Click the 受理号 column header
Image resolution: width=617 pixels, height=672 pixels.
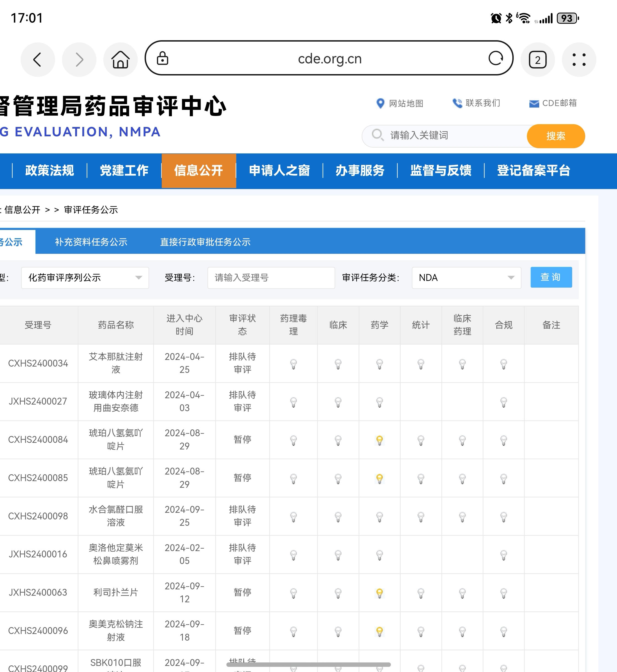tap(38, 325)
